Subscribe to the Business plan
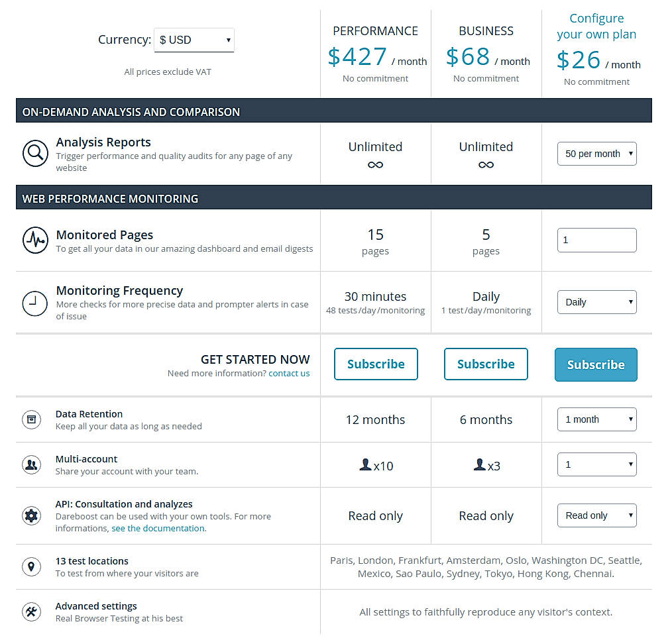This screenshot has height=638, width=672. coord(486,364)
